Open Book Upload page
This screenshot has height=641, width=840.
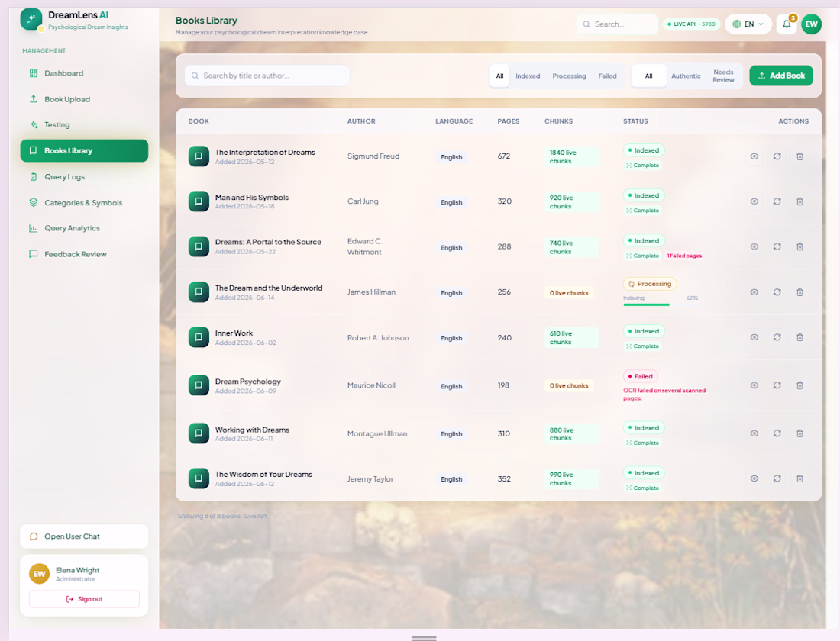[x=84, y=99]
